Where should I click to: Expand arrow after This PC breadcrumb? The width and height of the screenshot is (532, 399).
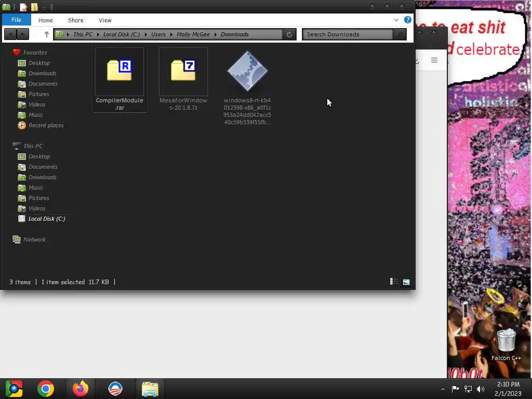(98, 34)
